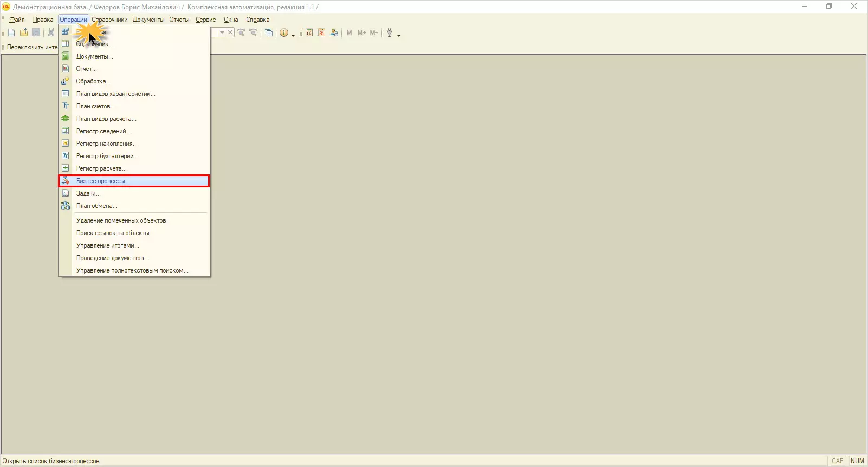Click the wrench settings toolbar icon
868x467 pixels.
[x=390, y=33]
